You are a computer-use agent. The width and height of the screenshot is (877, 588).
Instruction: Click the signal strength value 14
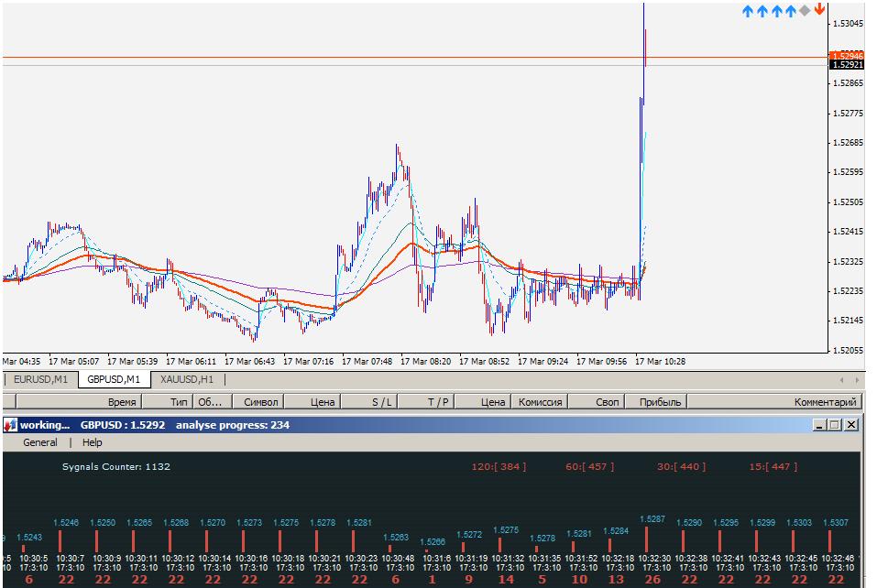coord(506,580)
